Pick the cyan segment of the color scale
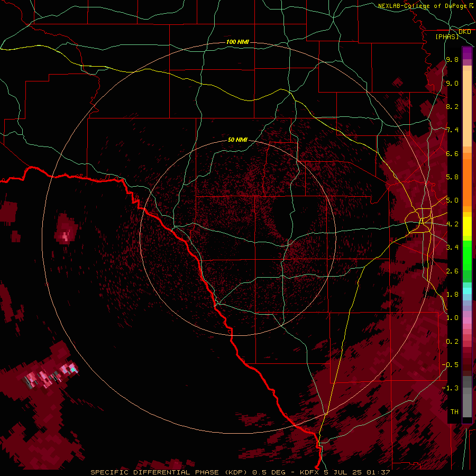The width and height of the screenshot is (476, 476). 467,291
